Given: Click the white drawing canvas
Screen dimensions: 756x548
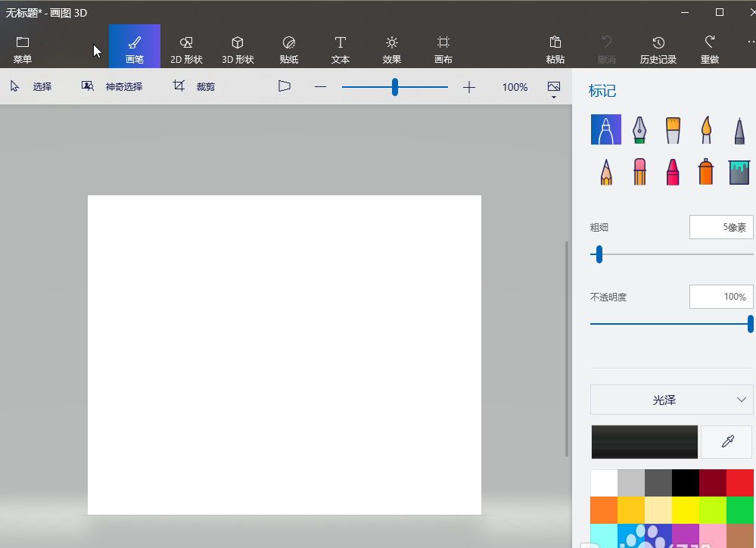Looking at the screenshot, I should pyautogui.click(x=285, y=355).
